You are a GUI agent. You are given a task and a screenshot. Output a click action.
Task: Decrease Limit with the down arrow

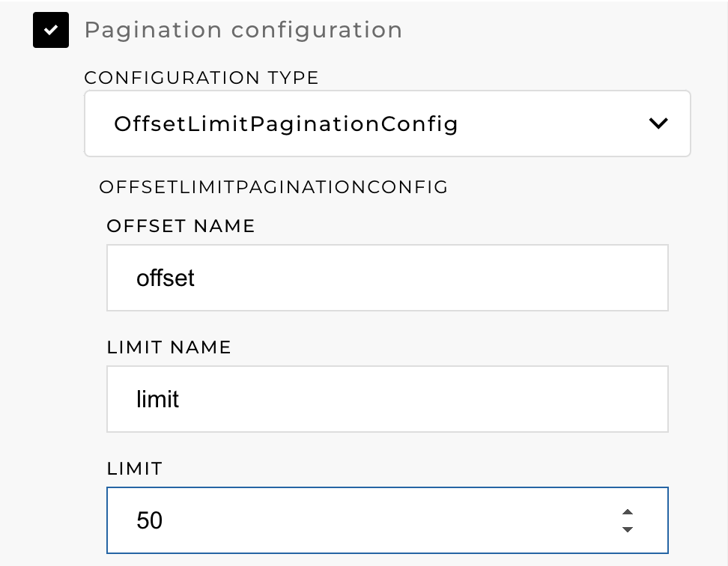pyautogui.click(x=628, y=529)
